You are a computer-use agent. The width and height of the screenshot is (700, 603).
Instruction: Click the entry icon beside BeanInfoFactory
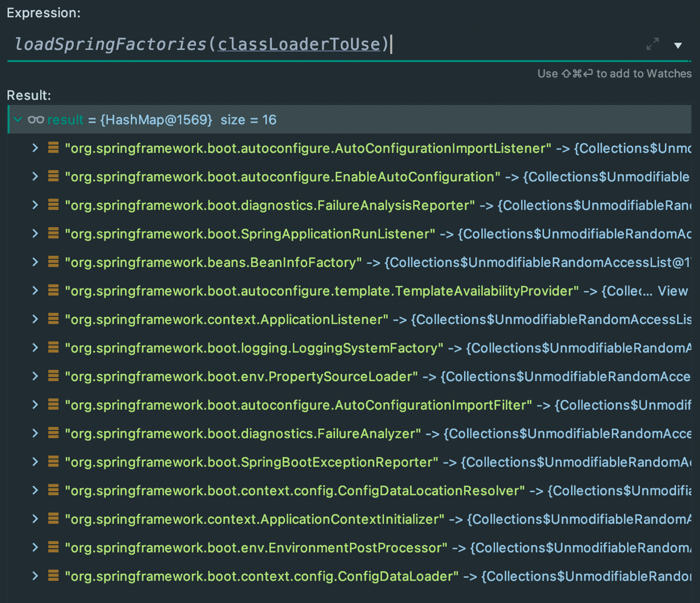pos(53,262)
